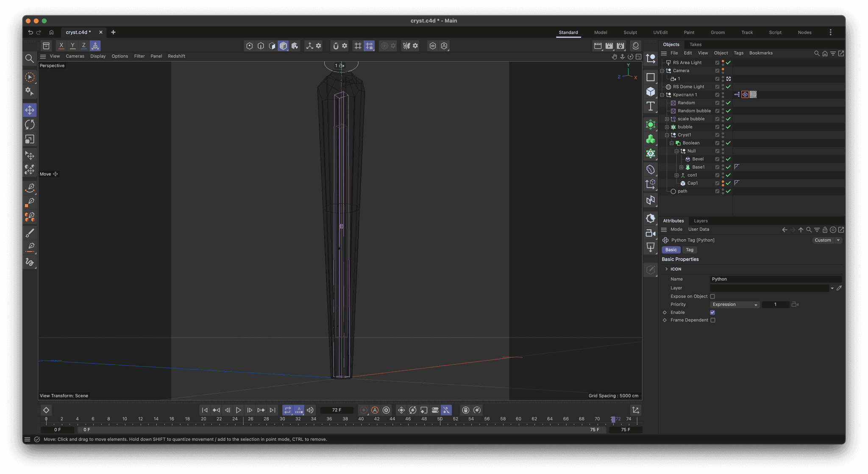Switch to the Tag attributes tab
868x474 pixels.
[x=690, y=250]
